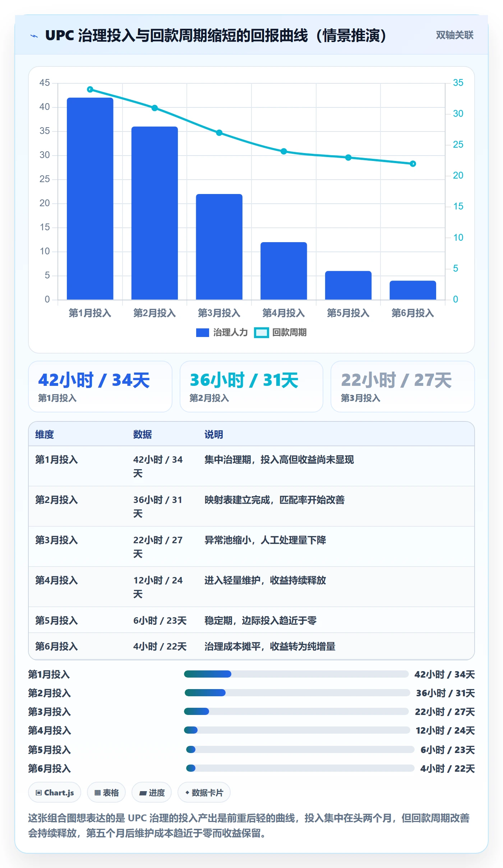Click the lightning icon beside the UPC title
Screen dimensions: 503x868
tap(34, 36)
